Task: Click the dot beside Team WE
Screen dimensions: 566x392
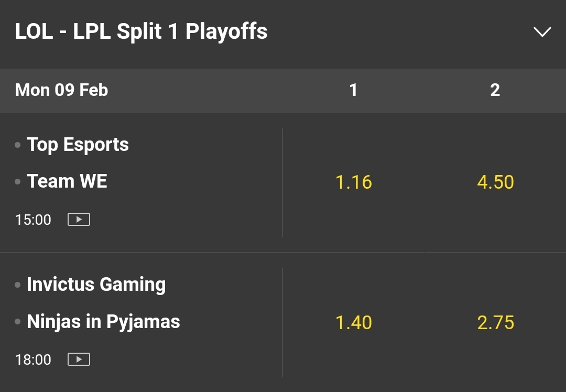Action: (x=18, y=182)
